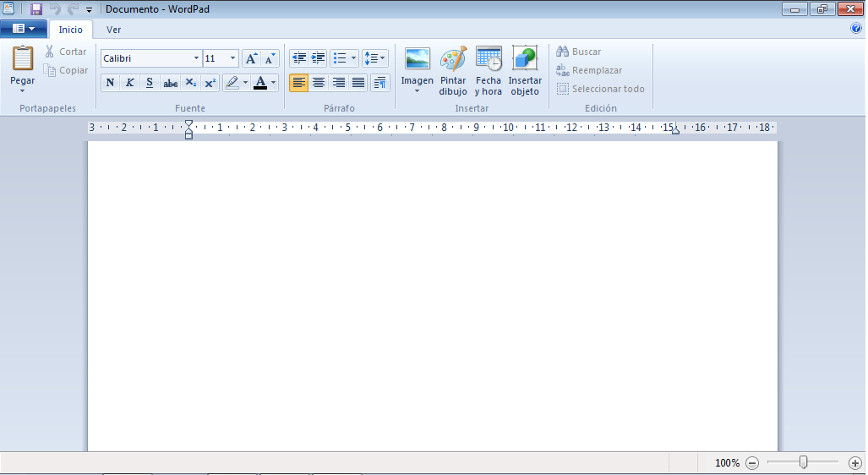Save the document from the quick access toolbar
The image size is (868, 475).
pyautogui.click(x=36, y=8)
